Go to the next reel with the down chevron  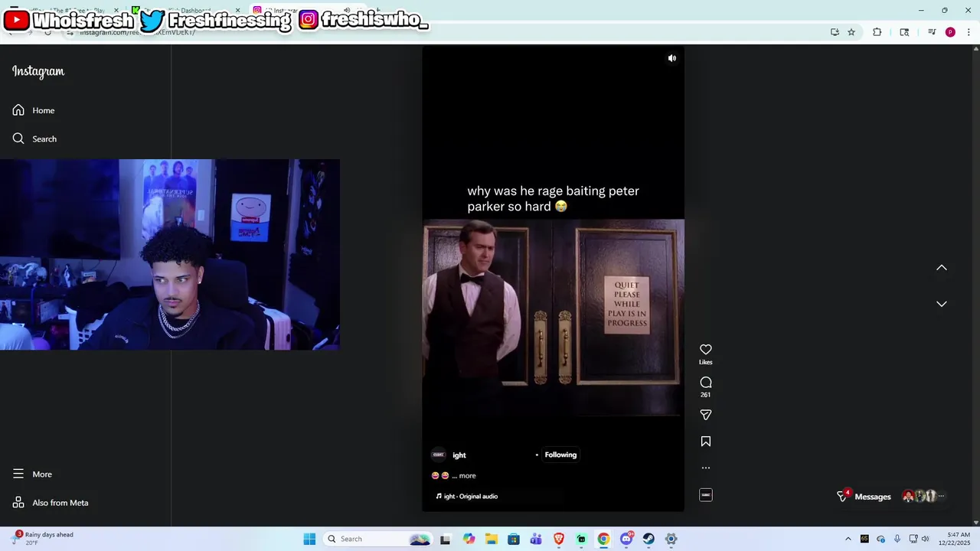click(x=942, y=304)
